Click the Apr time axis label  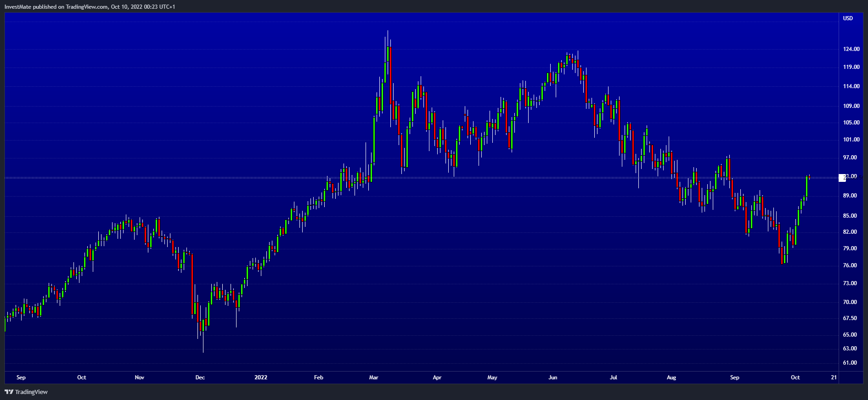click(437, 377)
